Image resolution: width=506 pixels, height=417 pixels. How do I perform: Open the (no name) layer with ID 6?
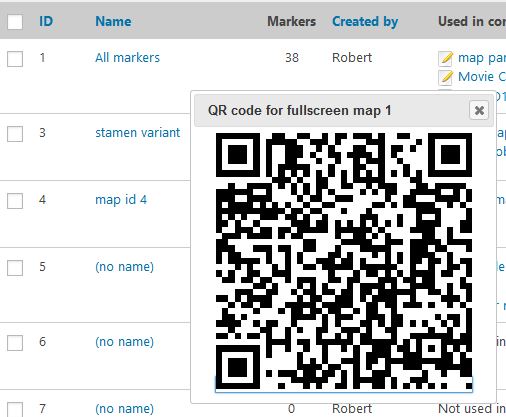124,342
